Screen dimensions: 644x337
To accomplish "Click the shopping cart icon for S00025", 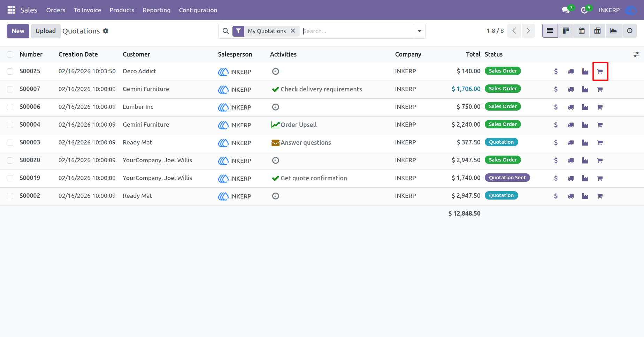I will (x=600, y=72).
